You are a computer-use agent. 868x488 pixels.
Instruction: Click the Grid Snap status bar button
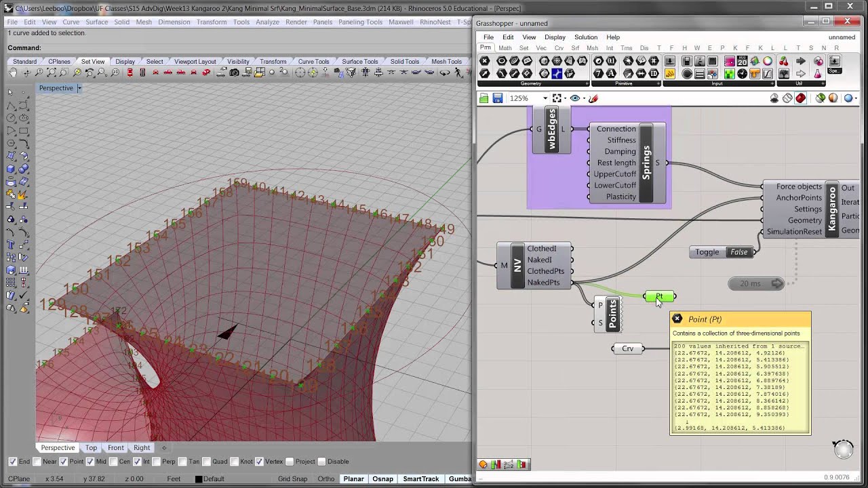[x=292, y=479]
